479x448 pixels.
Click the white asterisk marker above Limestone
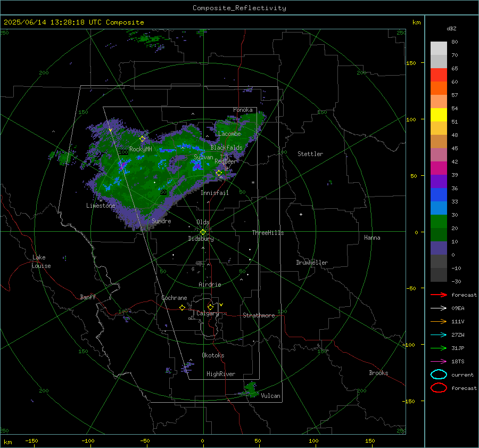tap(101, 201)
